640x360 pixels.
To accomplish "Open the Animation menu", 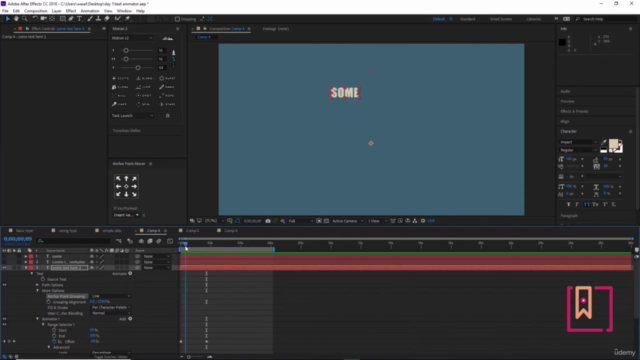I will (90, 11).
